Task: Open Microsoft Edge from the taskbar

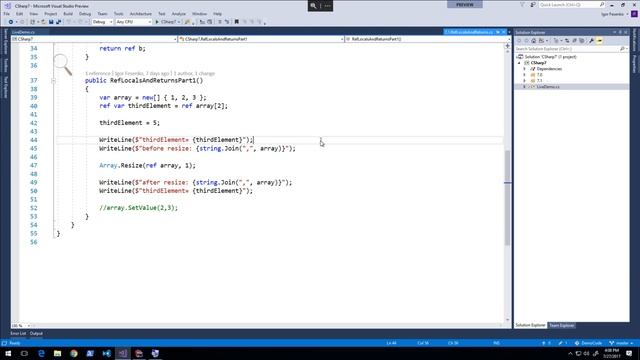Action: [41, 353]
